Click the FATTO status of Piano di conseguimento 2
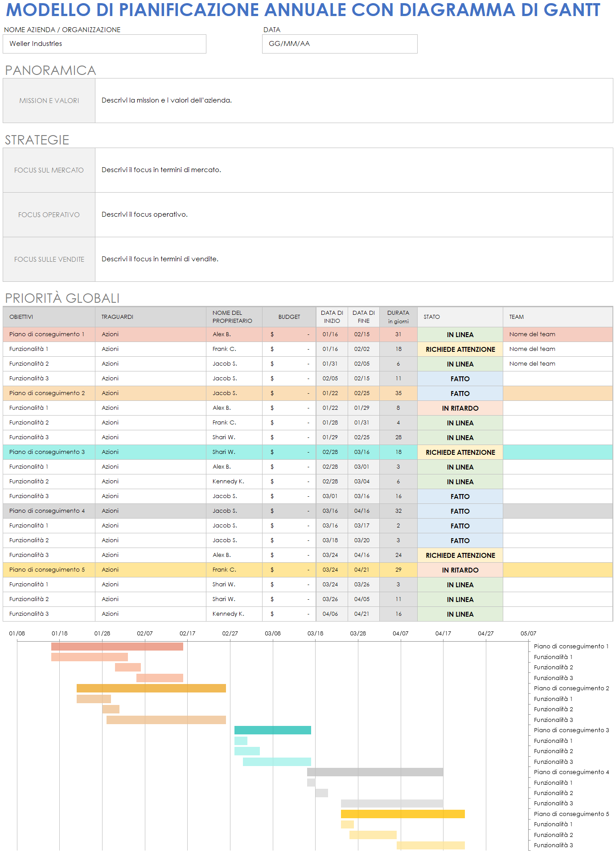Image resolution: width=616 pixels, height=853 pixels. (x=460, y=393)
